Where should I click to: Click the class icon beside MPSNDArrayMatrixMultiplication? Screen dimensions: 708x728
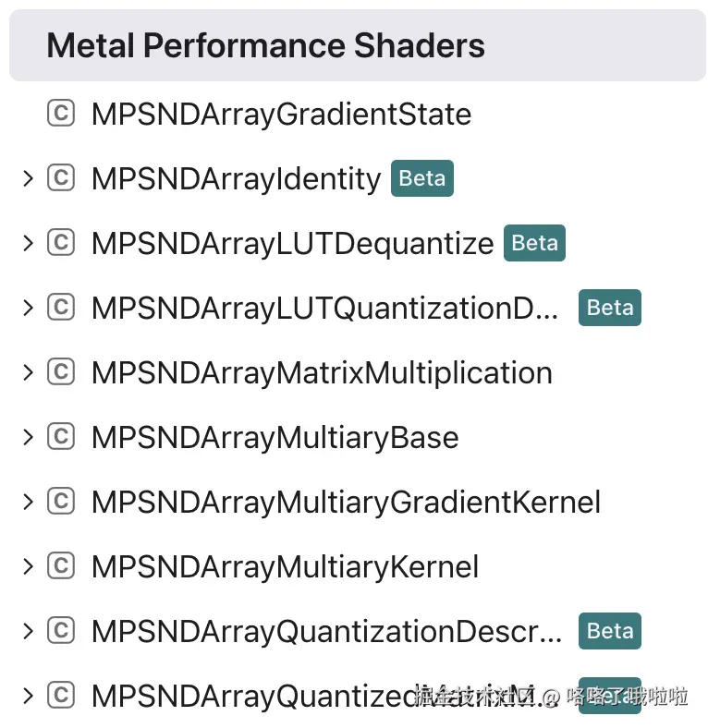61,372
